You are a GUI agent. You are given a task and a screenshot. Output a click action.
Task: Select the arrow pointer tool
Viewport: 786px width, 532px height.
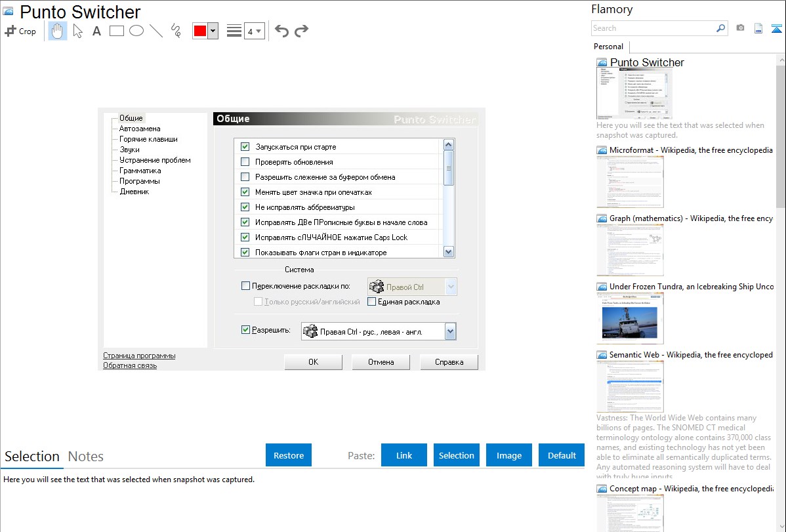coord(77,31)
